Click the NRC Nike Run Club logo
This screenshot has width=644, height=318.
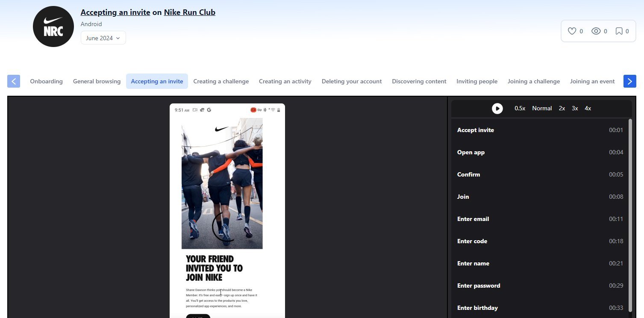53,26
